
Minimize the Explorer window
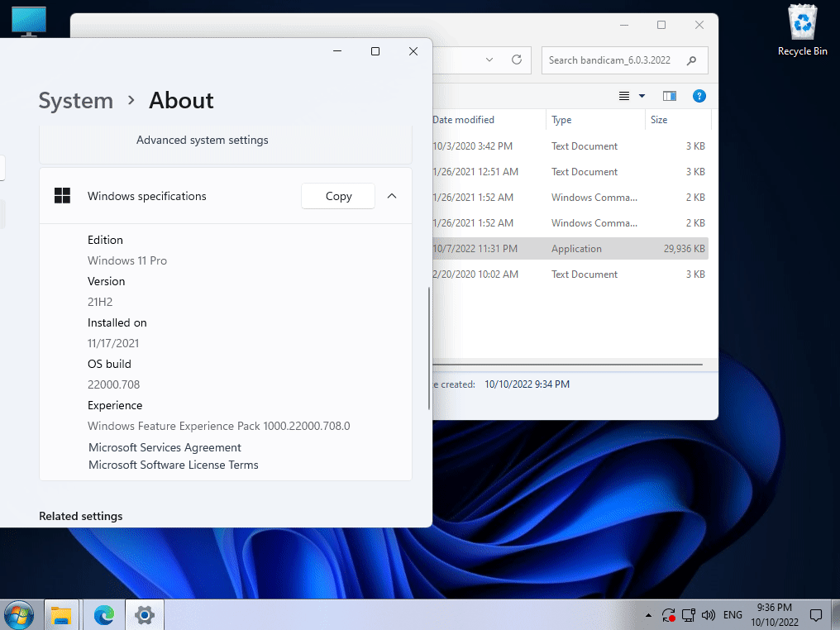[x=624, y=25]
